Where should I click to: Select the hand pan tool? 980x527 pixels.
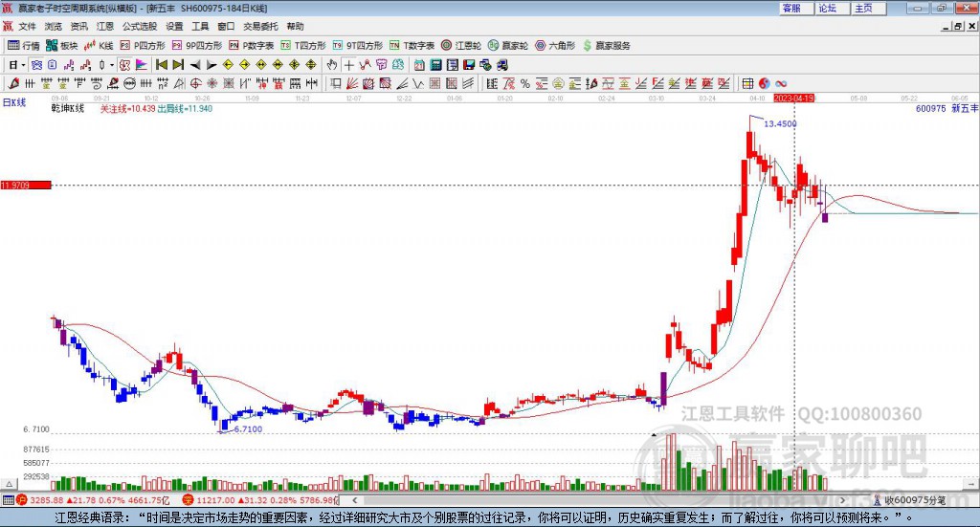tap(331, 65)
